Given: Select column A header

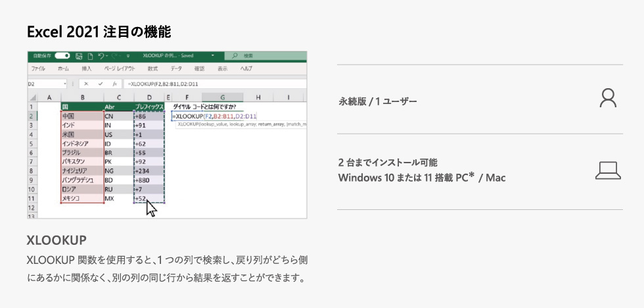Looking at the screenshot, I should (49, 97).
